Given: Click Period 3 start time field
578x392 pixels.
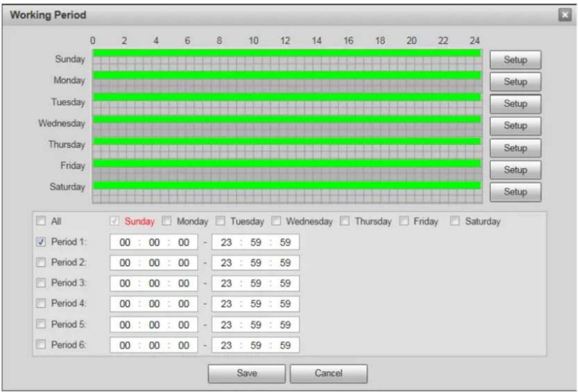Looking at the screenshot, I should (154, 283).
